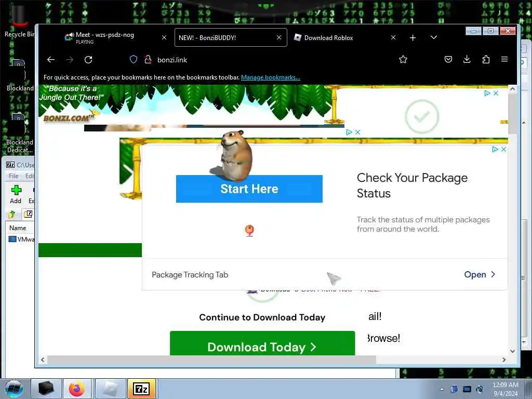Viewport: 532px width, 399px height.
Task: Open the File menu in 7-Zip
Action: (x=14, y=176)
